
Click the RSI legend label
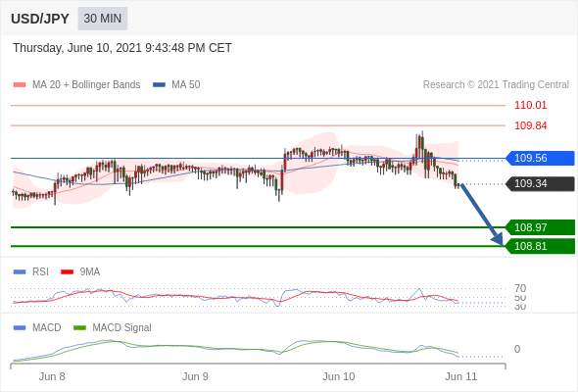tap(40, 272)
